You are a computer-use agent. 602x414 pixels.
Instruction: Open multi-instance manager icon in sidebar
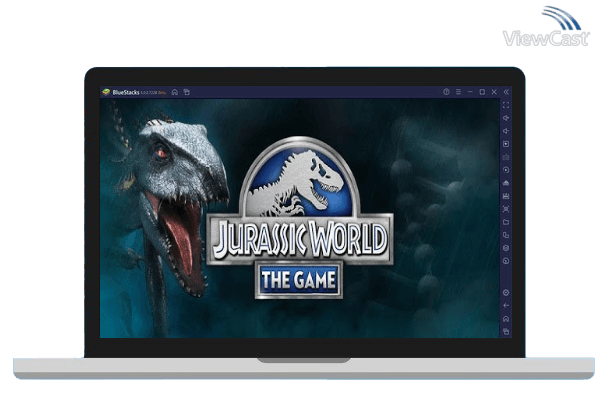coord(506,235)
